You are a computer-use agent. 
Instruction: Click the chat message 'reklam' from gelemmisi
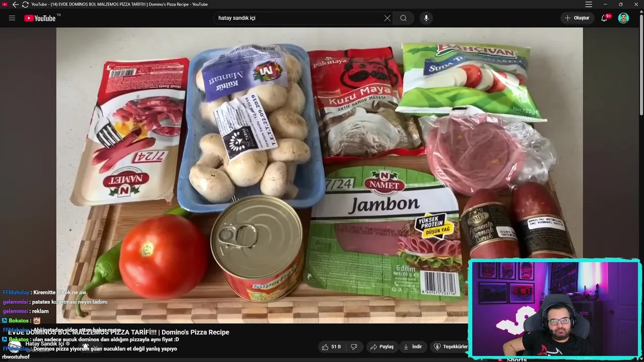[x=40, y=311]
